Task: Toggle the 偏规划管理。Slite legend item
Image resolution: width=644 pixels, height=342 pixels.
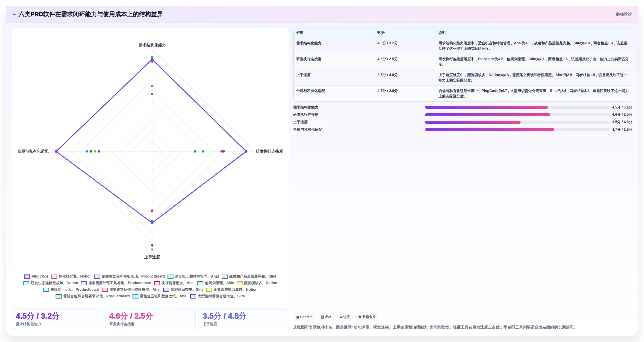Action: [x=216, y=283]
